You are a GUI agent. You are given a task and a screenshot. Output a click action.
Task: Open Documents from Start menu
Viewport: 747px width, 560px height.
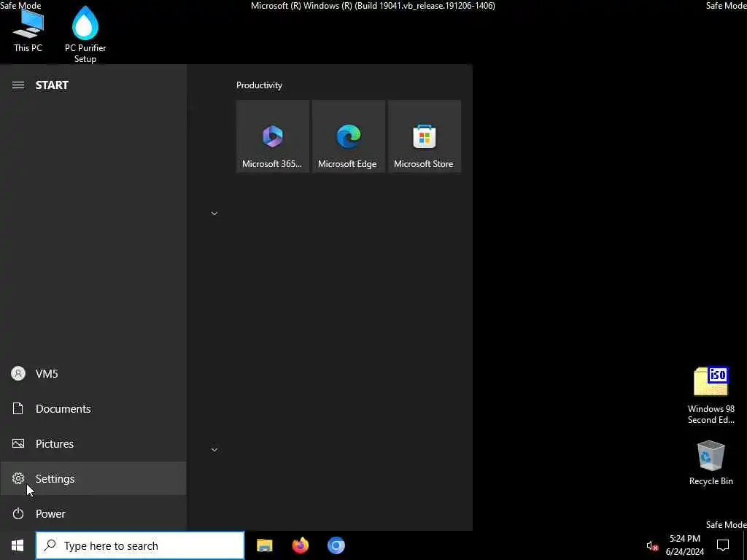point(93,408)
